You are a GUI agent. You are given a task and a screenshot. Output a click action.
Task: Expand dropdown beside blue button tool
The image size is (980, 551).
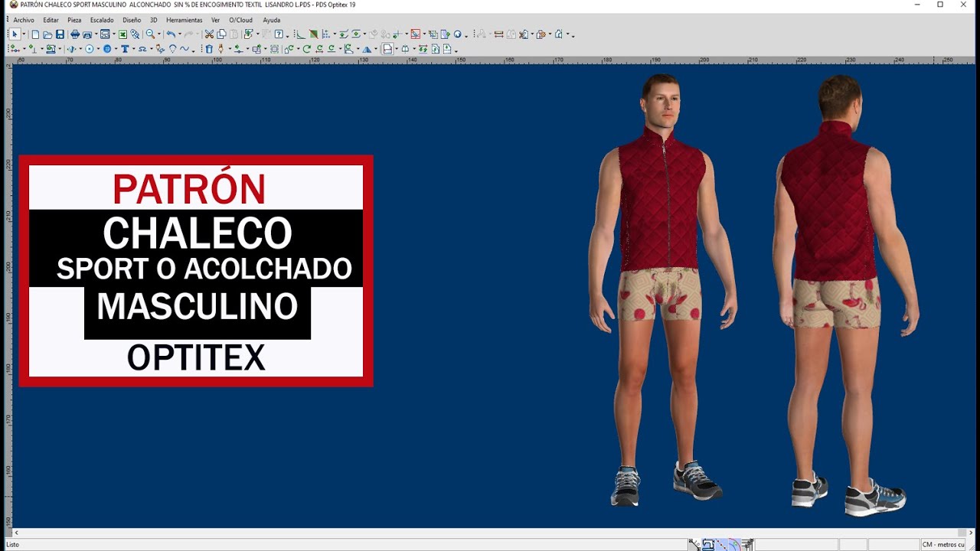coord(116,49)
